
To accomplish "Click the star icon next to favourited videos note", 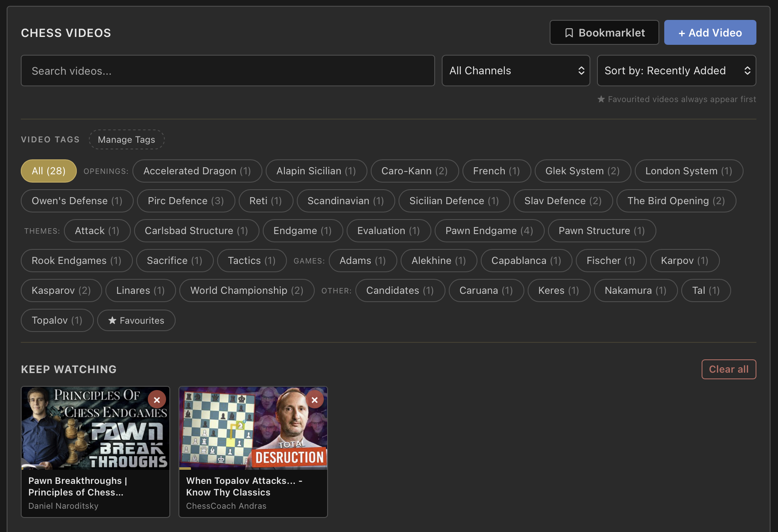I will (601, 99).
